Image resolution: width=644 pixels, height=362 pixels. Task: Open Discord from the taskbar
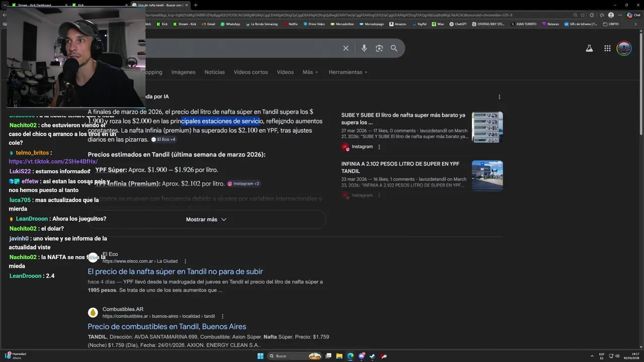[361, 356]
